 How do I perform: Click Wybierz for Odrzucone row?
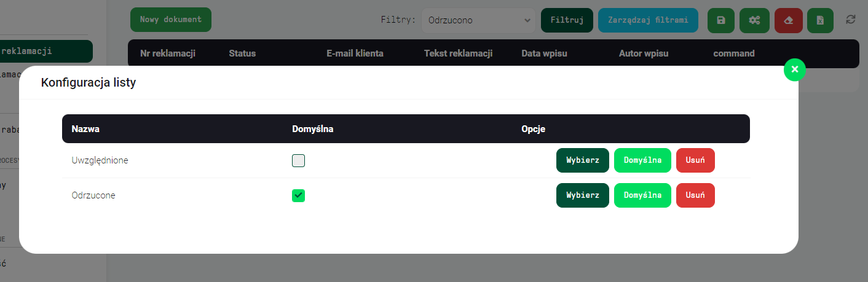click(582, 195)
